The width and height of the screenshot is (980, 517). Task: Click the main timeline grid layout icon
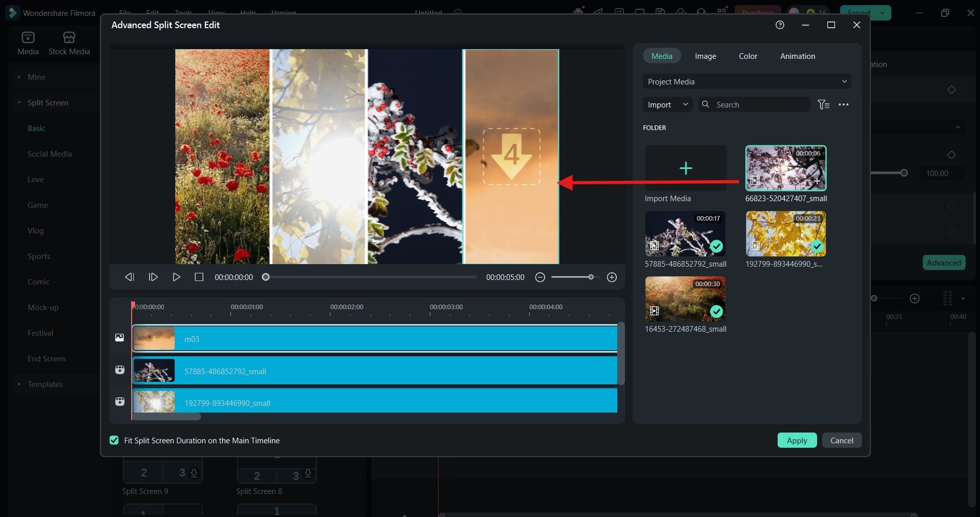click(x=948, y=298)
